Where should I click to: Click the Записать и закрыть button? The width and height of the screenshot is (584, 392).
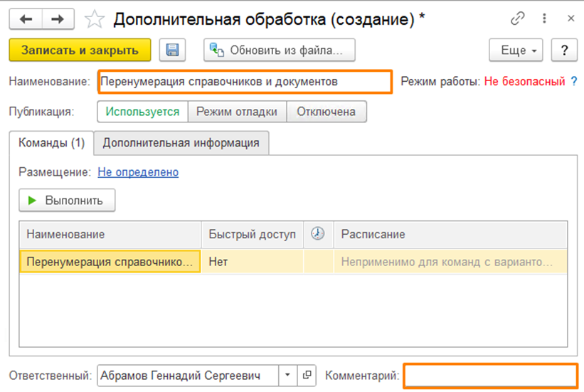pos(80,51)
